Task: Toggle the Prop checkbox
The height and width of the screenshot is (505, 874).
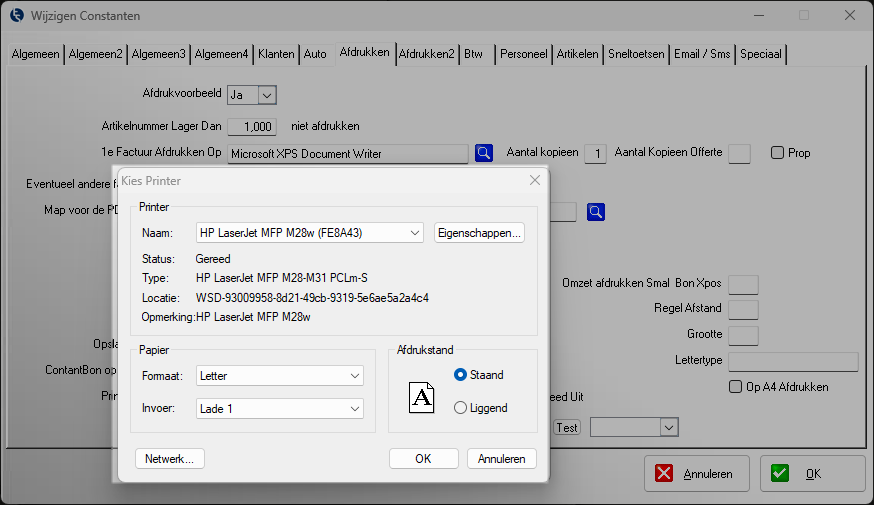Action: (777, 153)
